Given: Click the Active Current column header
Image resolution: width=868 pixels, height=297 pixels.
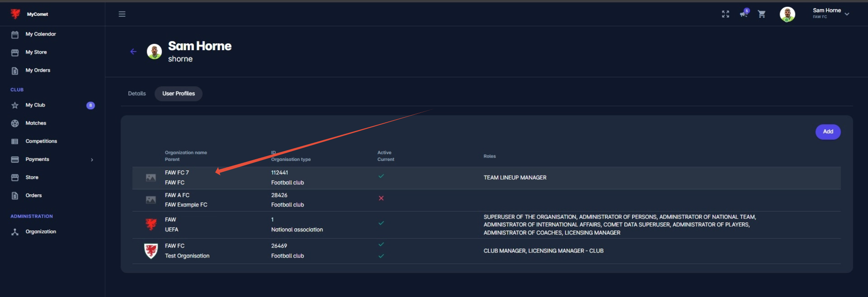Looking at the screenshot, I should tap(386, 156).
